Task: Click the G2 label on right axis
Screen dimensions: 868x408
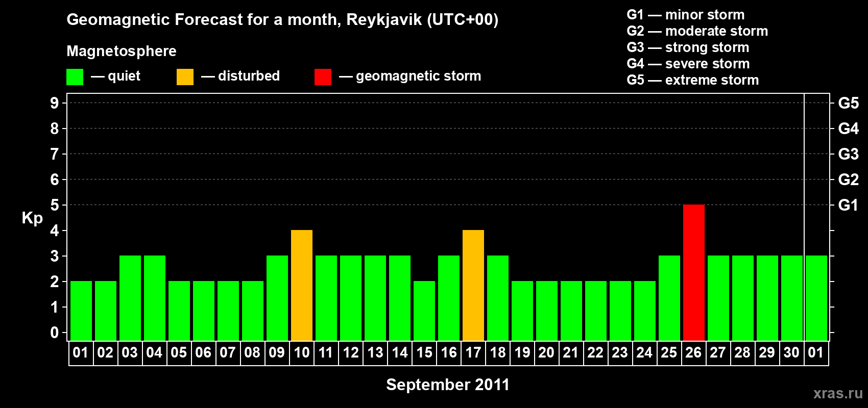Action: click(848, 180)
